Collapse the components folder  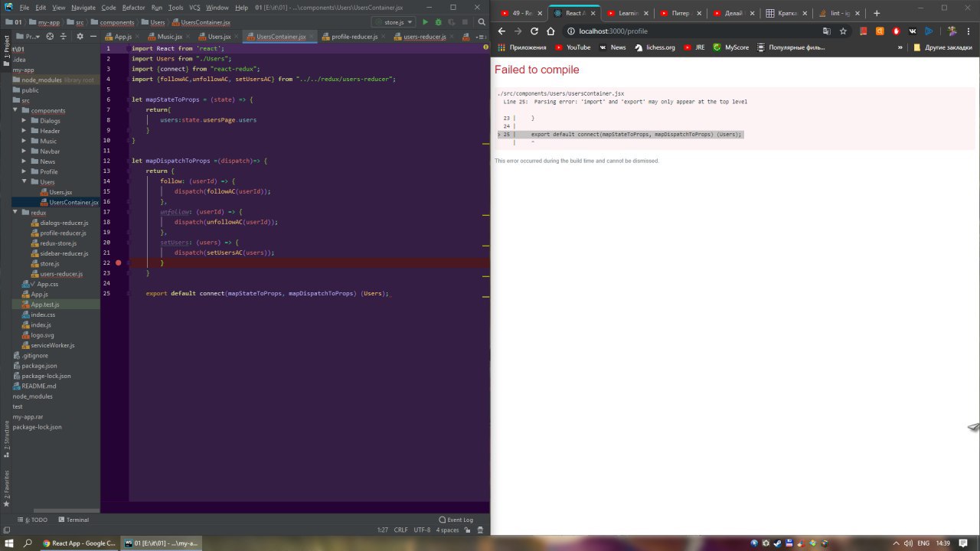tap(16, 110)
